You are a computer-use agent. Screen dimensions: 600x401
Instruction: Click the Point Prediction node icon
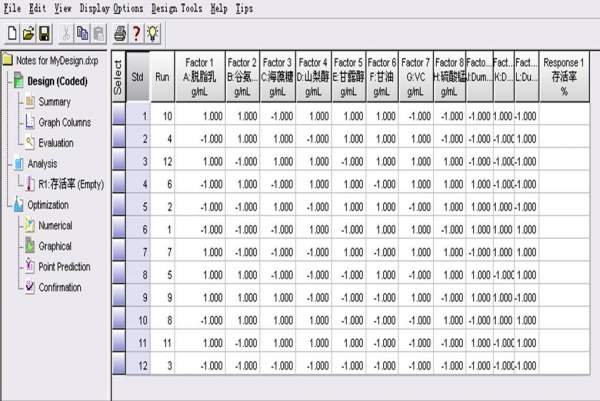30,266
